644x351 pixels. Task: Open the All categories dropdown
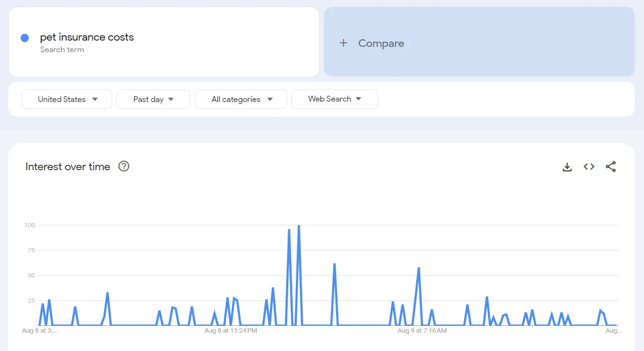point(241,99)
